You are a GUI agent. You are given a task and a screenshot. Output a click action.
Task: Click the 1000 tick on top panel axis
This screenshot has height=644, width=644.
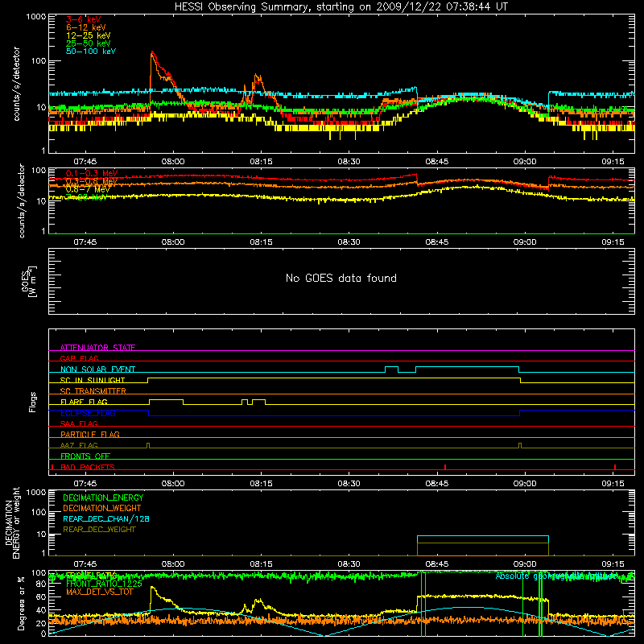click(x=36, y=17)
